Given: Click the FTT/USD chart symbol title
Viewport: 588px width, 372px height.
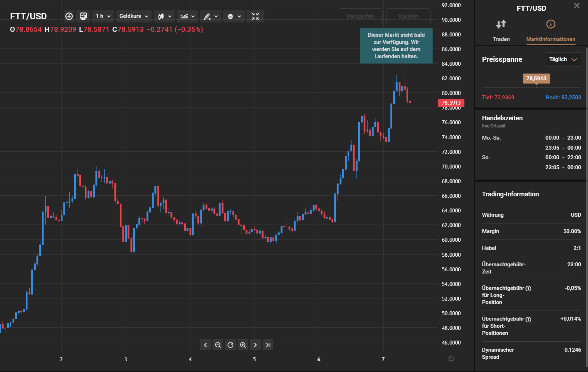Looking at the screenshot, I should tap(29, 16).
